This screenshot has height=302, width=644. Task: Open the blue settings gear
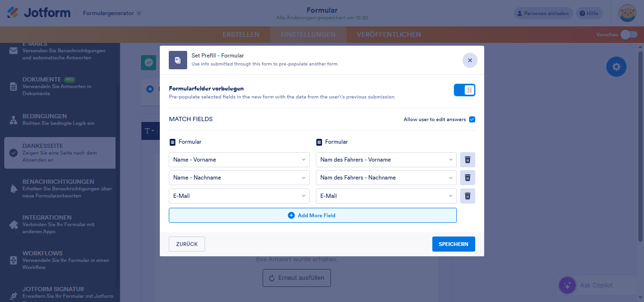click(x=616, y=67)
